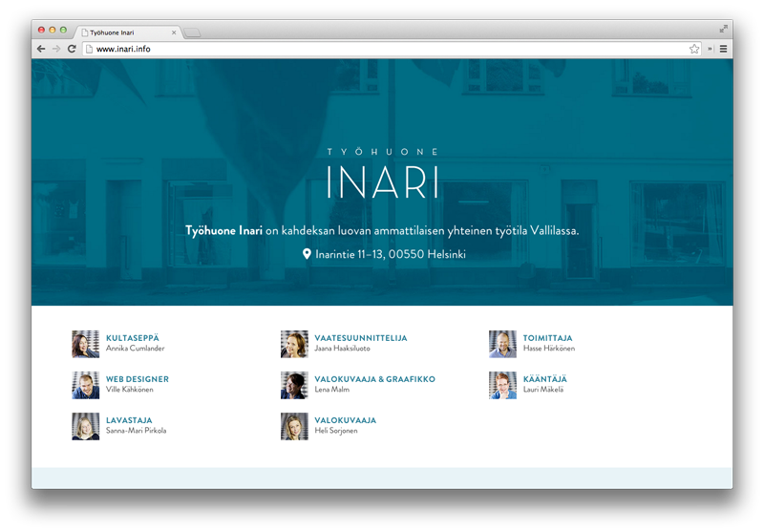The height and width of the screenshot is (532, 764).
Task: Click Hasse Härkönen's portrait photo
Action: tap(502, 344)
